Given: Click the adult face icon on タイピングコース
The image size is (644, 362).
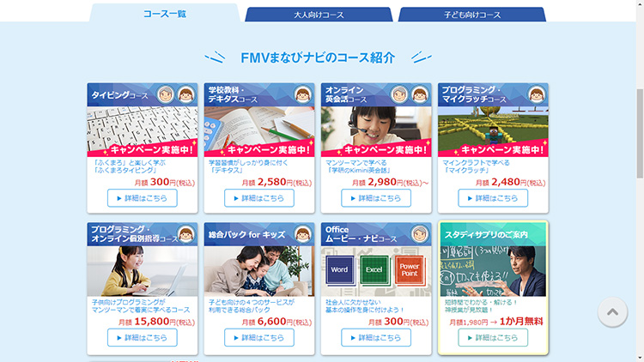Looking at the screenshot, I should coord(166,95).
